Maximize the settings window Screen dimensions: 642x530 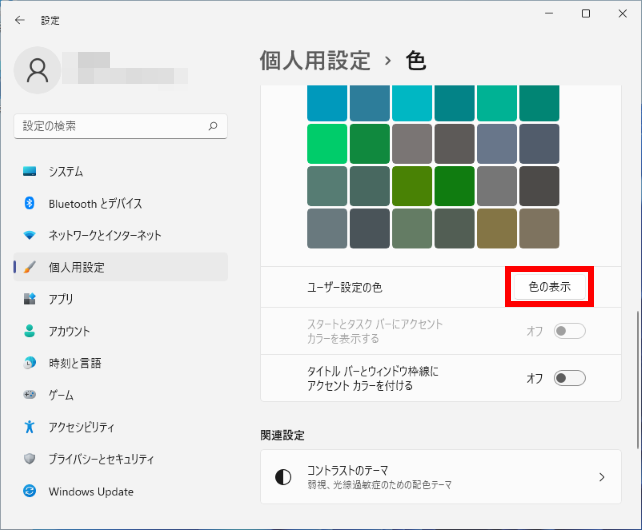586,14
